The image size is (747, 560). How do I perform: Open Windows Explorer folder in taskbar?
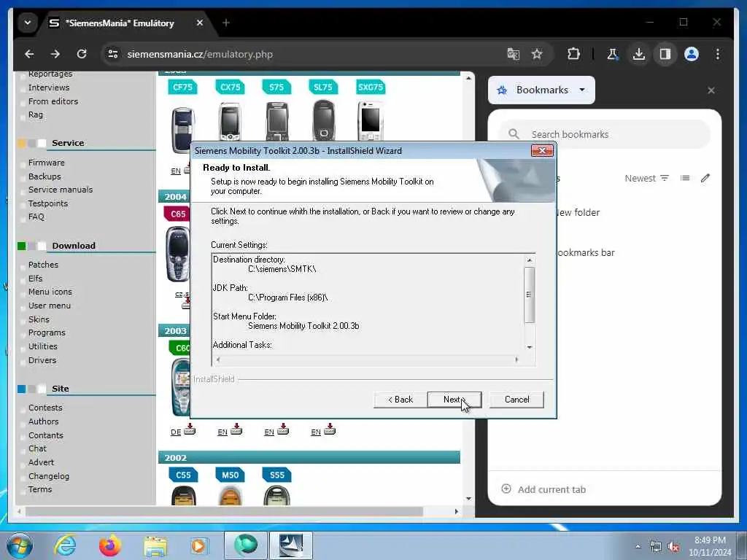click(x=155, y=547)
